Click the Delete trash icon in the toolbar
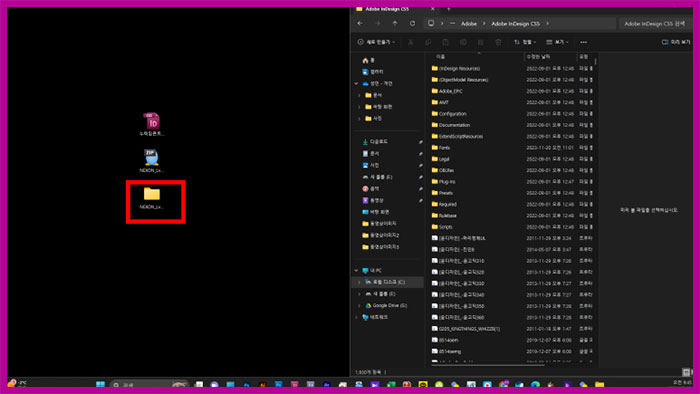 [498, 42]
